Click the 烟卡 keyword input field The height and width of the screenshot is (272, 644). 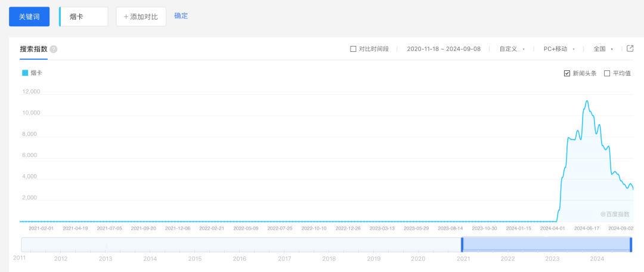click(84, 17)
